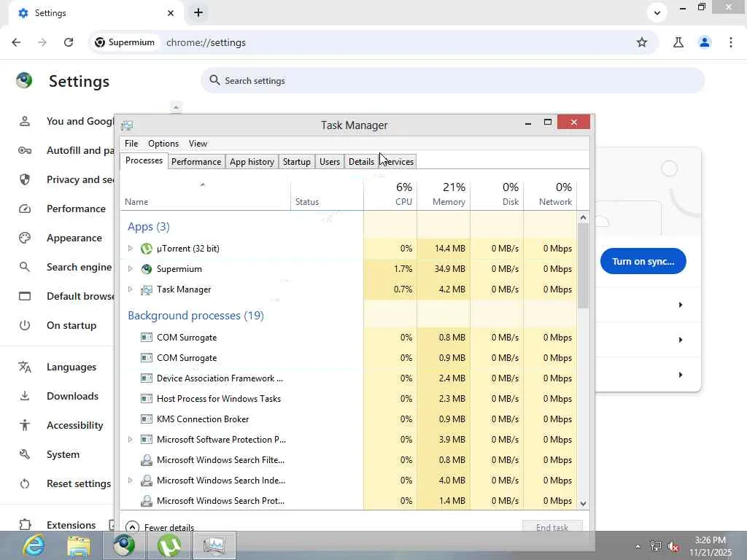Switch to the Users tab
747x560 pixels.
[x=330, y=162]
